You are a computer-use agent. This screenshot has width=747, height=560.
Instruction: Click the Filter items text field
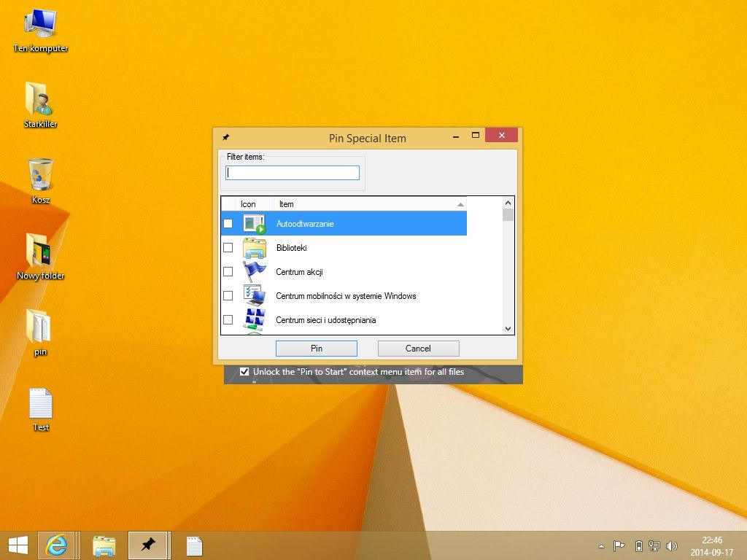[x=293, y=173]
